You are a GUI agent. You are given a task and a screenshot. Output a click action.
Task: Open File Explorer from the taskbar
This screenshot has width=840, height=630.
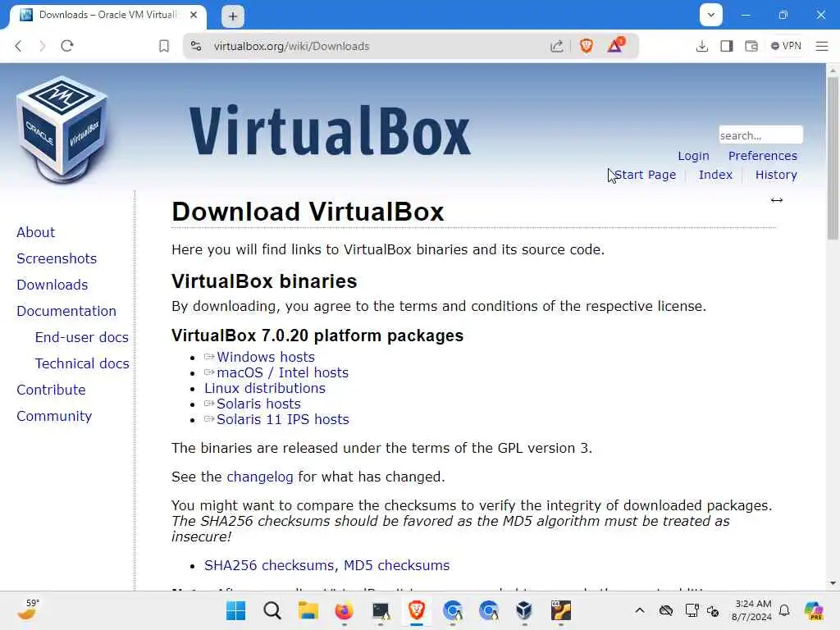[308, 610]
